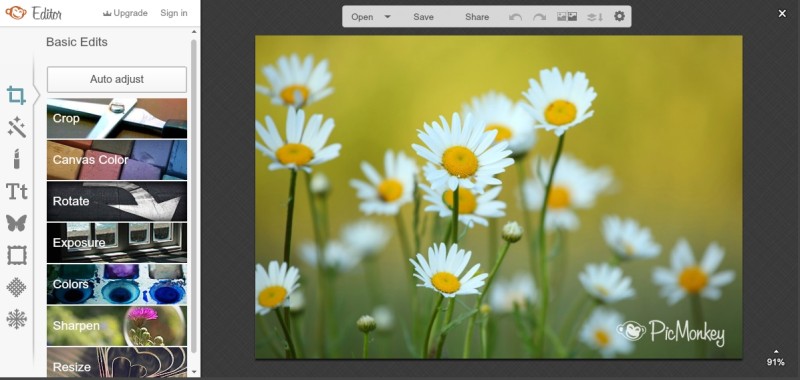Click the layers flatten icon
The width and height of the screenshot is (800, 380).
pyautogui.click(x=595, y=17)
